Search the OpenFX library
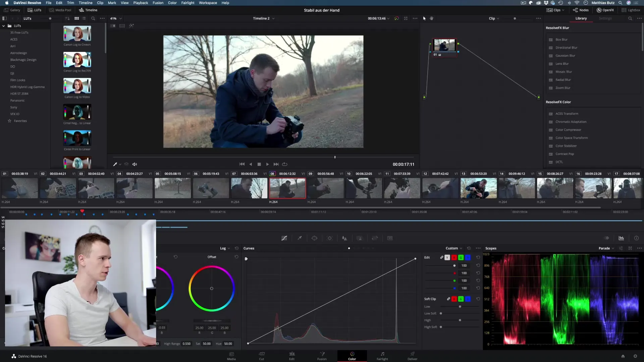The width and height of the screenshot is (644, 362). (630, 18)
